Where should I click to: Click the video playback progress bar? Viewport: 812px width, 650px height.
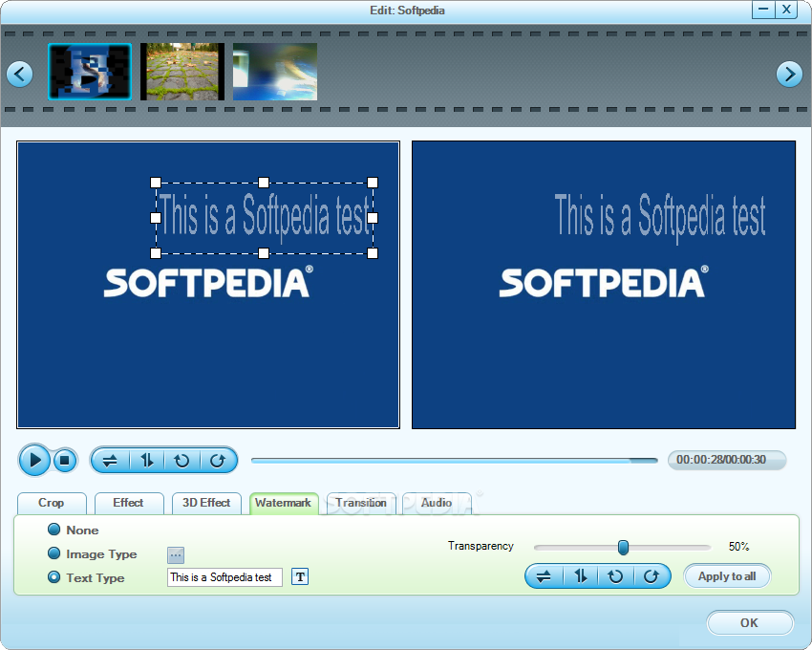[454, 461]
